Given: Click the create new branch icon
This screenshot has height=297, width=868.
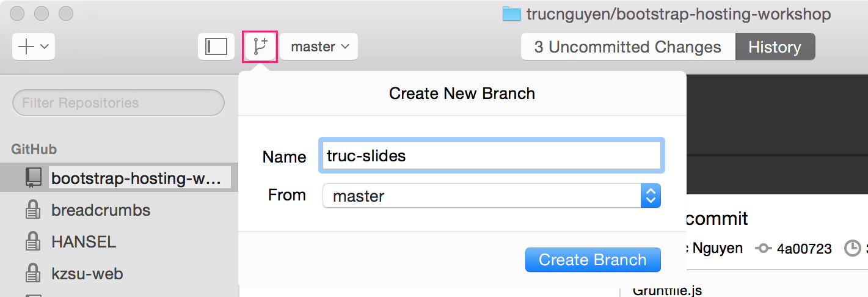Looking at the screenshot, I should pos(261,46).
